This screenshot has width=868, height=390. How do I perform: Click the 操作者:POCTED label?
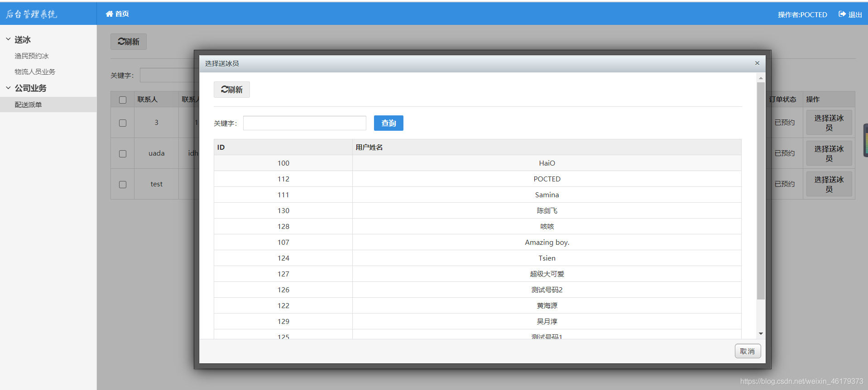pyautogui.click(x=802, y=14)
